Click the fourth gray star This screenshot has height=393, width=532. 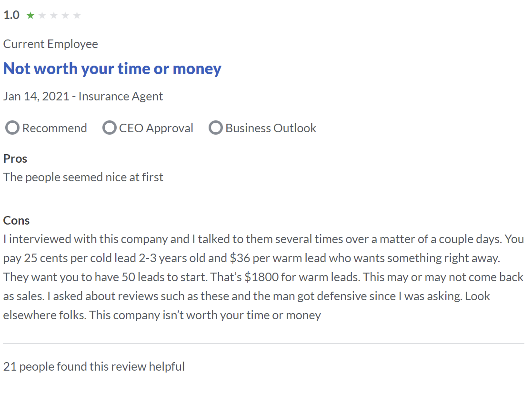tap(65, 15)
